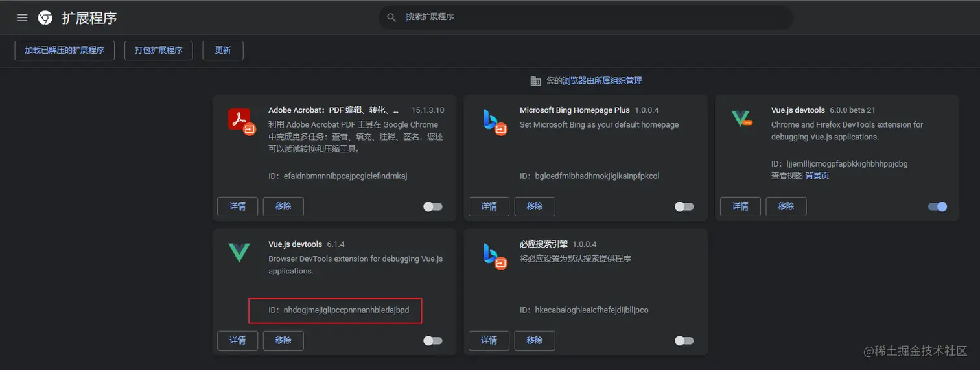Open 详情 for Microsoft Bing Homepage Plus
Screen dimensions: 980x370
pyautogui.click(x=489, y=207)
